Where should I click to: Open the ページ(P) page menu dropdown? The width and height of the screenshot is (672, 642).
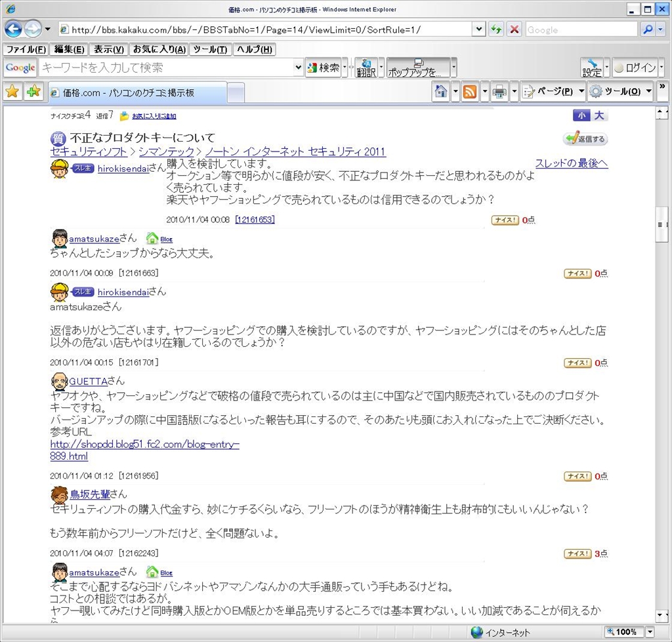tap(553, 91)
